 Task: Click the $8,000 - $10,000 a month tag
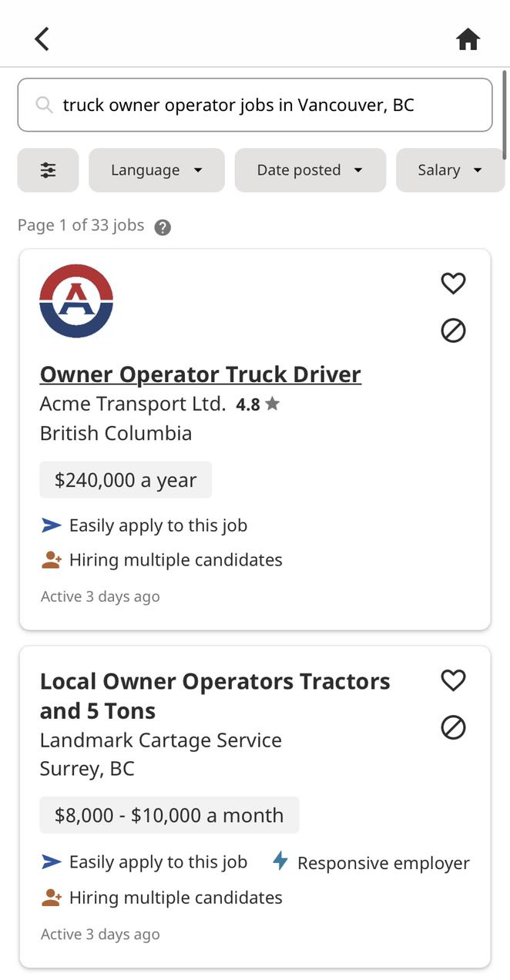(169, 815)
